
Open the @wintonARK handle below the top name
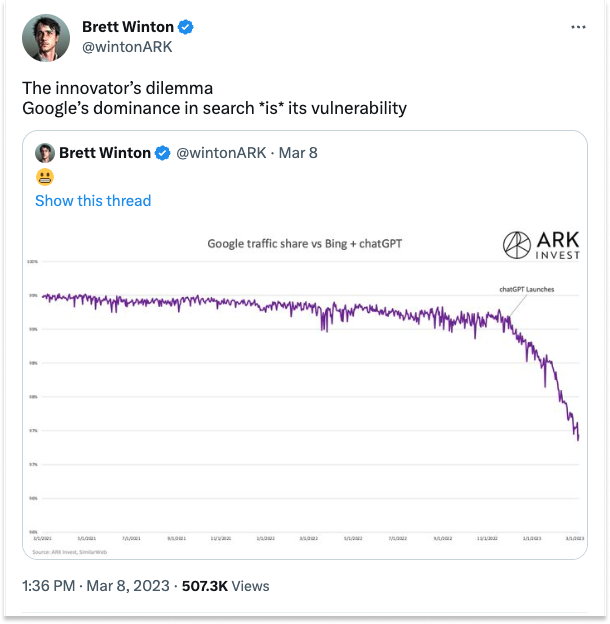(127, 46)
